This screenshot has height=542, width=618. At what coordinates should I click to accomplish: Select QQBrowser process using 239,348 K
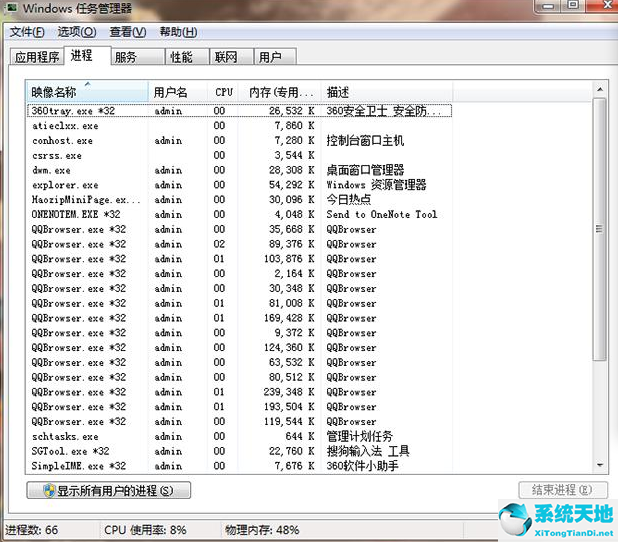click(240, 392)
